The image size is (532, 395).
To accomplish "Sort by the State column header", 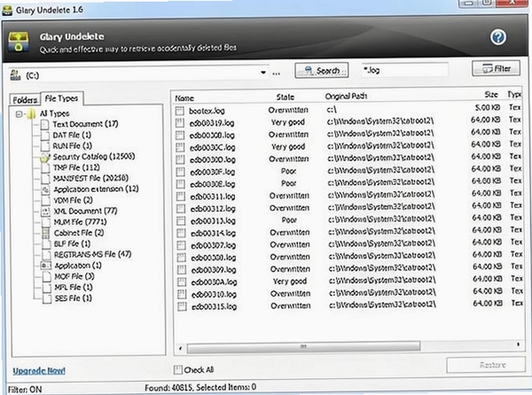I will pyautogui.click(x=285, y=97).
